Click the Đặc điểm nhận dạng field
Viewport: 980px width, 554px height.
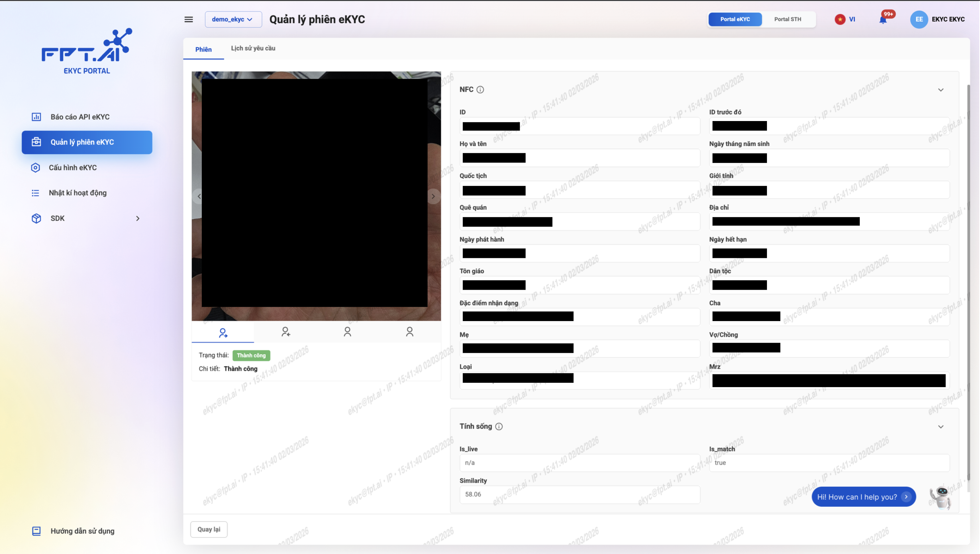[x=580, y=317]
